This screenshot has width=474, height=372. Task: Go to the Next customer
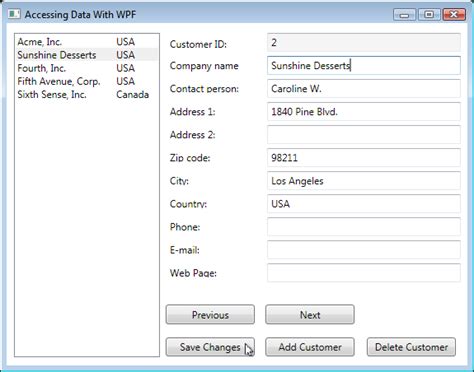(310, 314)
